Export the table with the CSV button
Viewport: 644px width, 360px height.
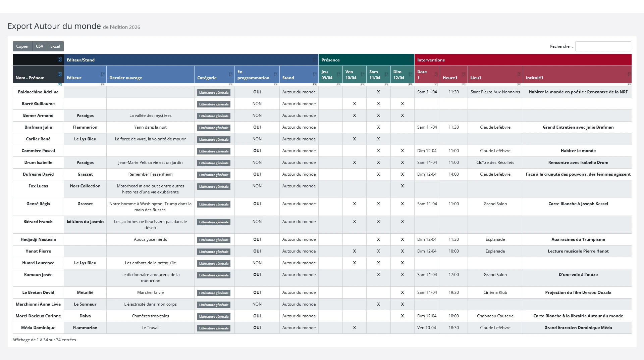coord(40,46)
